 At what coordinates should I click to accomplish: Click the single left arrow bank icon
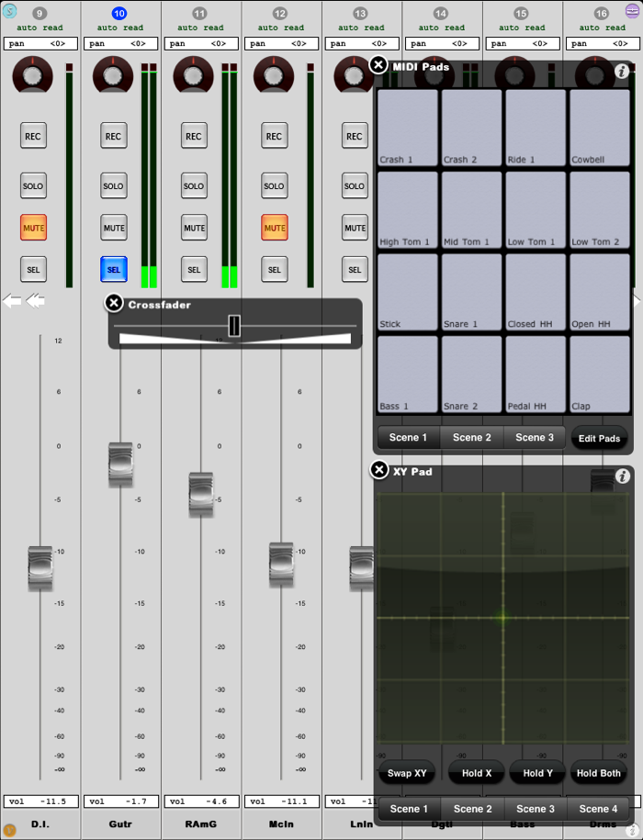coord(12,301)
